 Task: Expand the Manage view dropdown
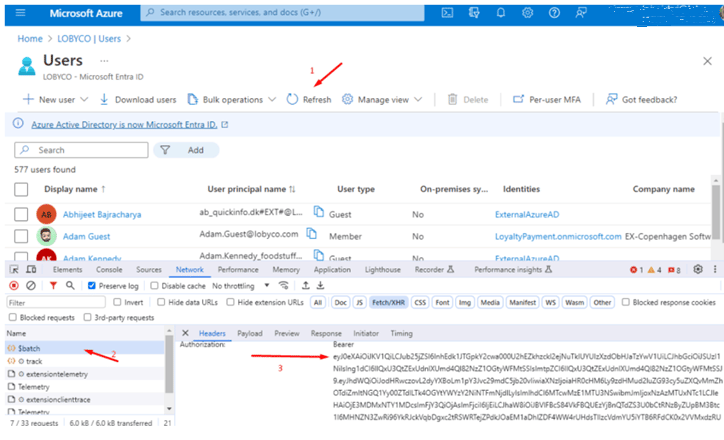[418, 99]
